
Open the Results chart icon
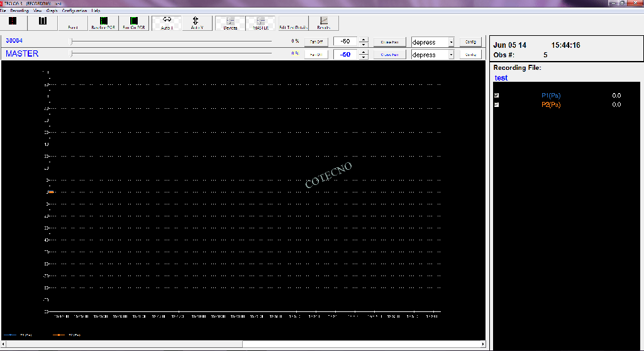click(324, 23)
